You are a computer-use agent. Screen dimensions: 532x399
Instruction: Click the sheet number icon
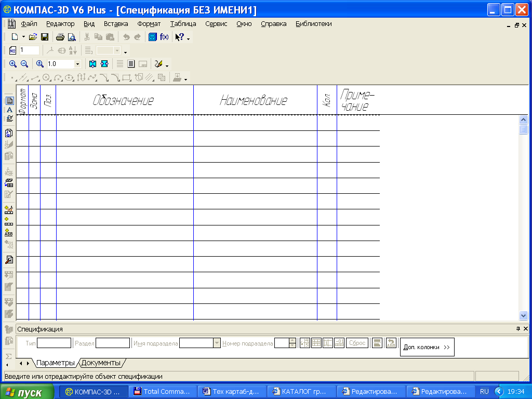[12, 50]
